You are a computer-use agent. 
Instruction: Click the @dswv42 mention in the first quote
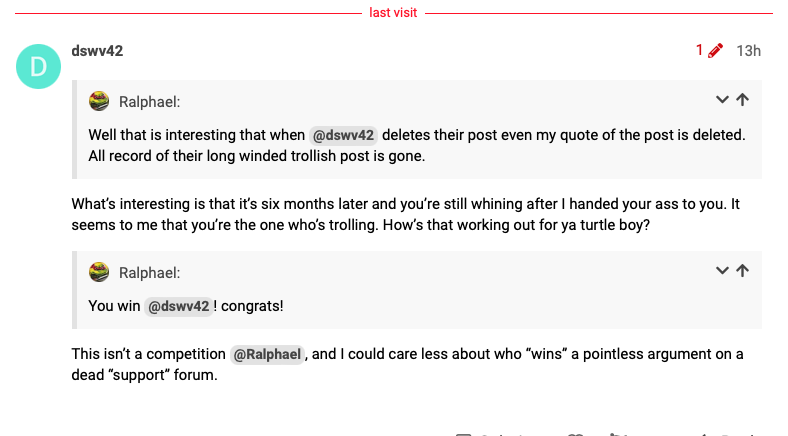point(343,135)
